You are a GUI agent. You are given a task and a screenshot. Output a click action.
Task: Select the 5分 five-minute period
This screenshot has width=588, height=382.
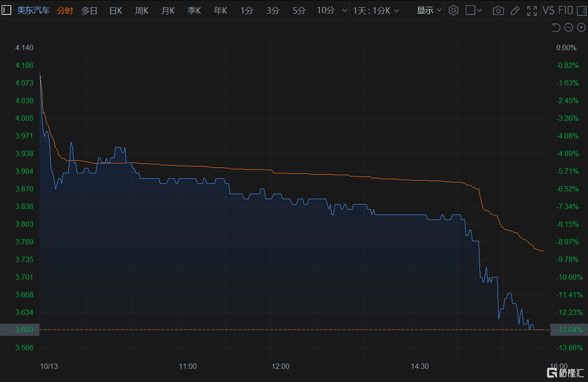(x=299, y=10)
